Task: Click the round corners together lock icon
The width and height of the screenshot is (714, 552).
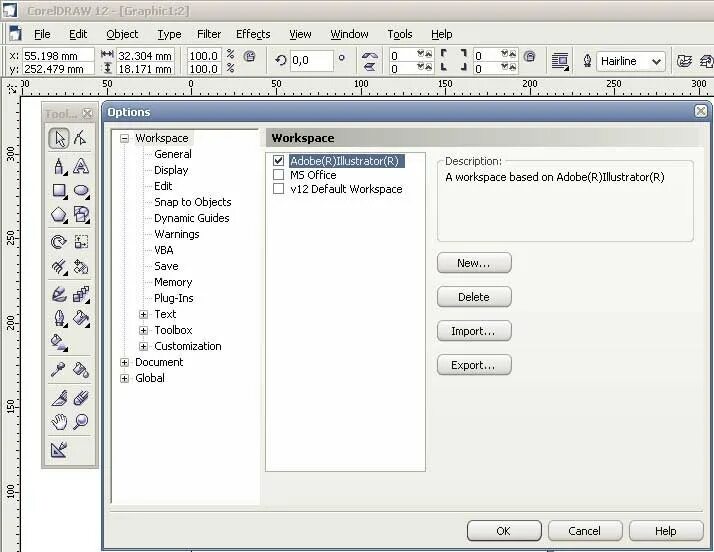Action: (529, 56)
